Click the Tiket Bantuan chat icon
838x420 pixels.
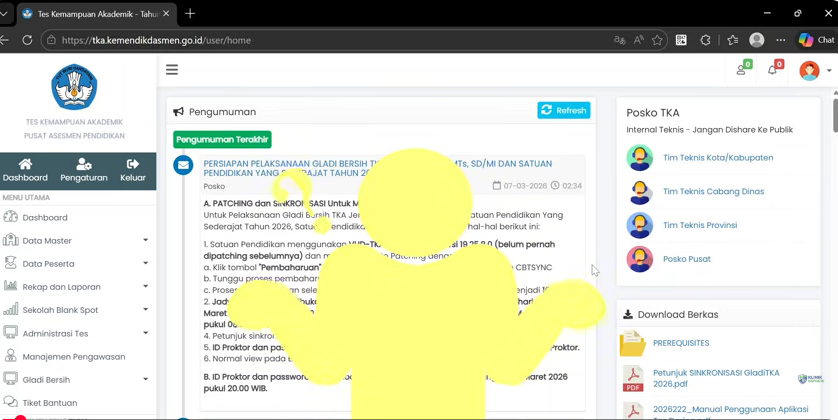tap(11, 402)
